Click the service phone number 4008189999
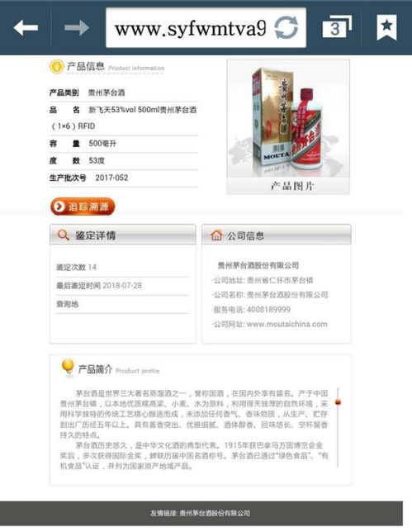Viewport: 412px width, 532px height. tap(268, 310)
